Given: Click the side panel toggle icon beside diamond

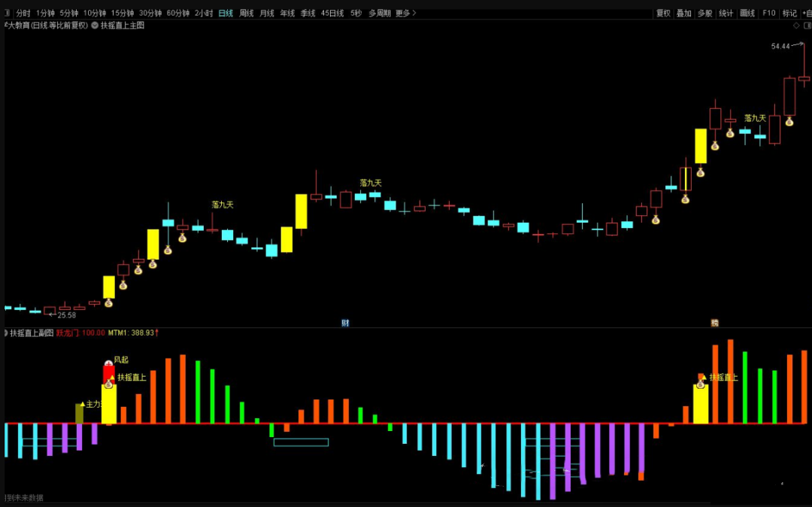Looking at the screenshot, I should click(806, 26).
